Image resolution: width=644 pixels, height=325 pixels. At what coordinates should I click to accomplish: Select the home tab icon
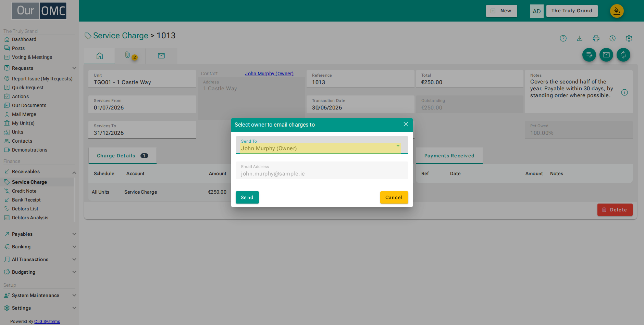100,56
